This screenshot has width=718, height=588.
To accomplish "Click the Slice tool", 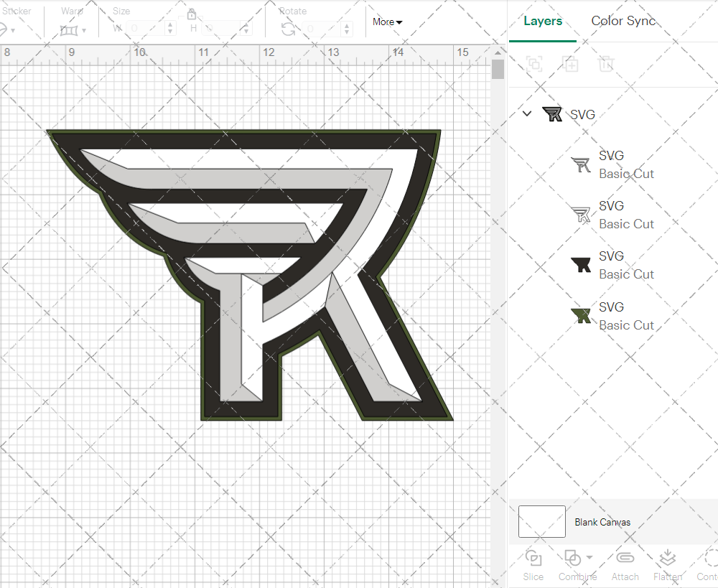I will click(533, 566).
